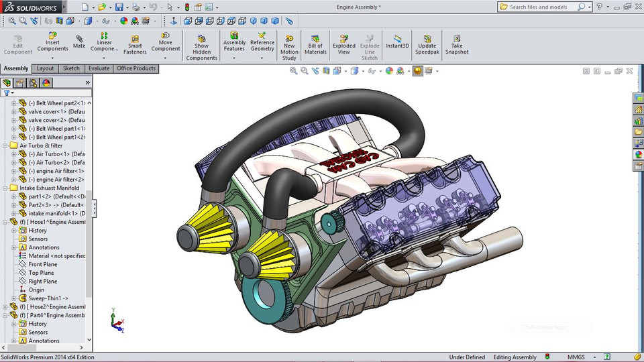Image resolution: width=644 pixels, height=362 pixels.
Task: Toggle RealView graphics in the view toolbar
Action: [417, 71]
